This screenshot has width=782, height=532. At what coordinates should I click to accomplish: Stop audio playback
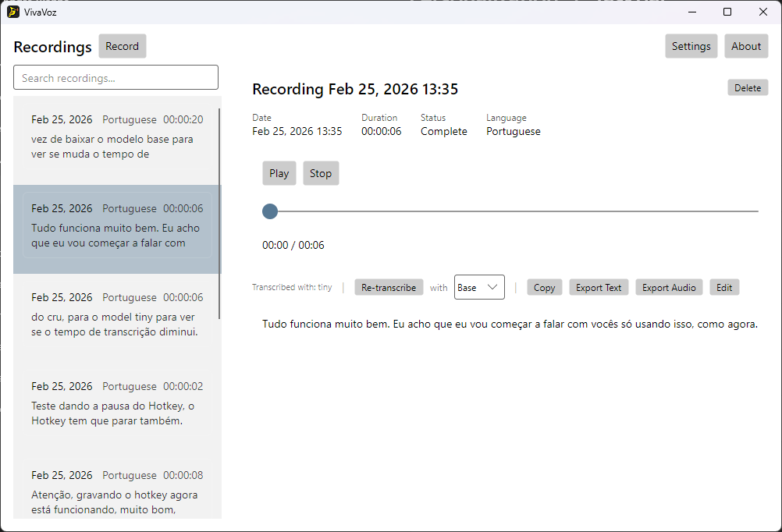(321, 172)
